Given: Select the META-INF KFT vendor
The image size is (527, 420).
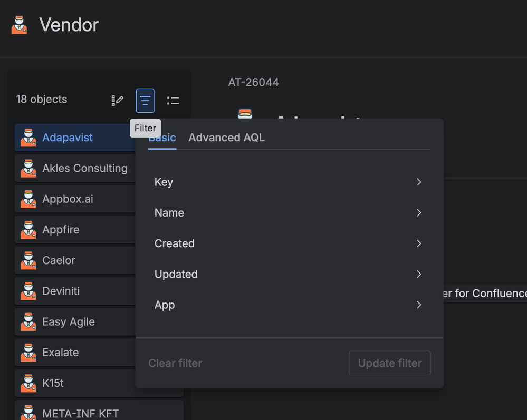Looking at the screenshot, I should (80, 413).
